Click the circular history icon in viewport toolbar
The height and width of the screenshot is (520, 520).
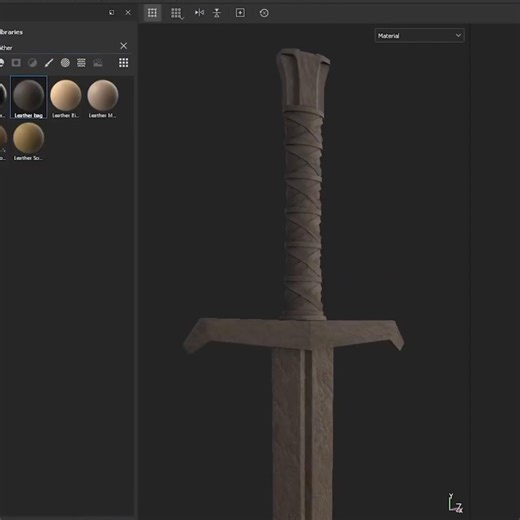click(x=264, y=13)
